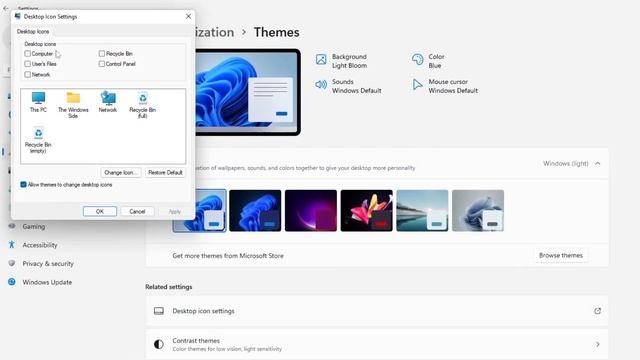Toggle the Recycle Bin checkbox

(x=102, y=53)
